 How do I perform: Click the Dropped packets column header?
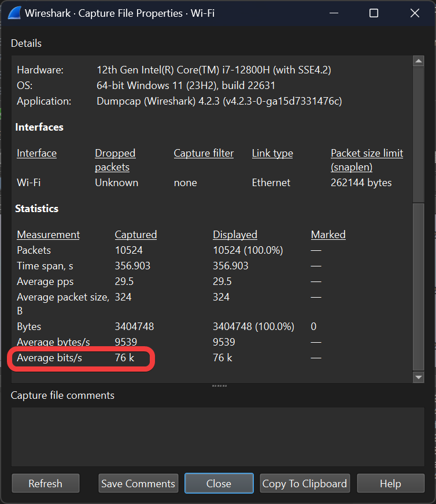[115, 160]
